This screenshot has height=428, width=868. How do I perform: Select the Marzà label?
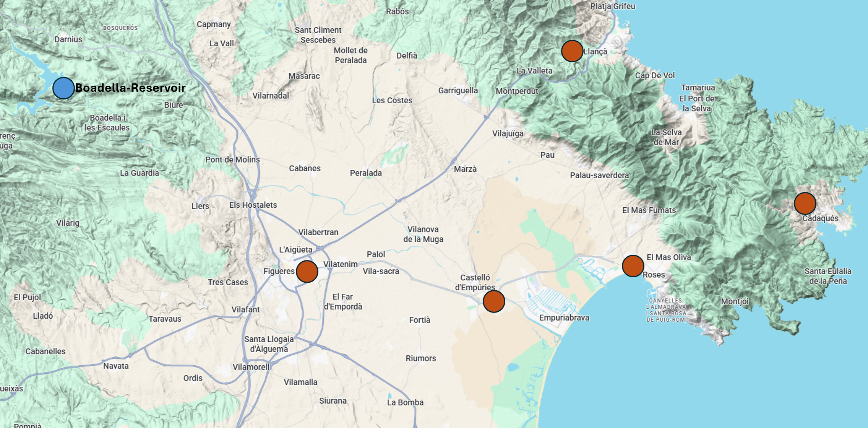(465, 169)
